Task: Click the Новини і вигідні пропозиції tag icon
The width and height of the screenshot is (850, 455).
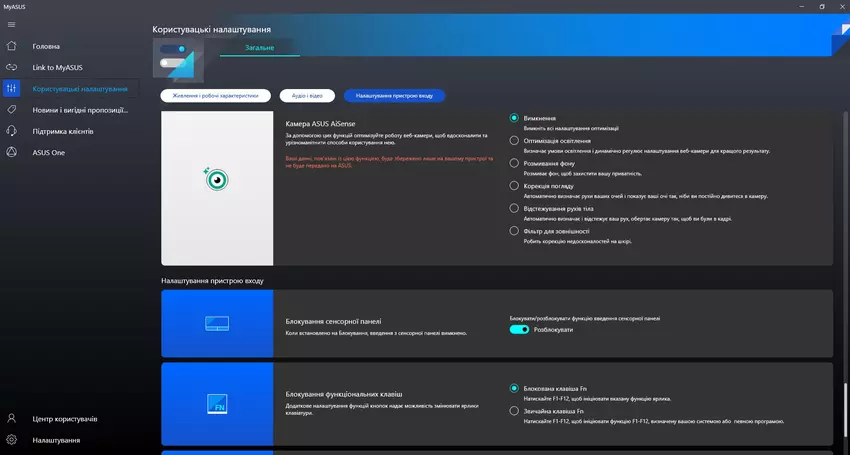Action: (11, 110)
